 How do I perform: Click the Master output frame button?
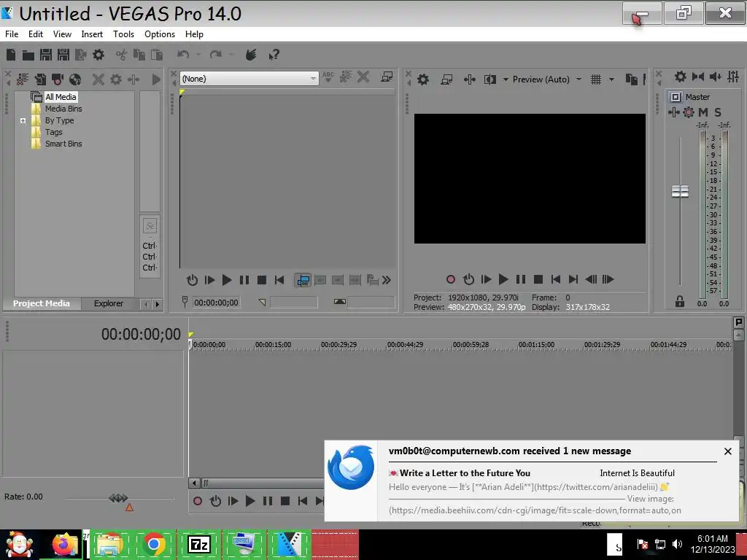point(675,97)
